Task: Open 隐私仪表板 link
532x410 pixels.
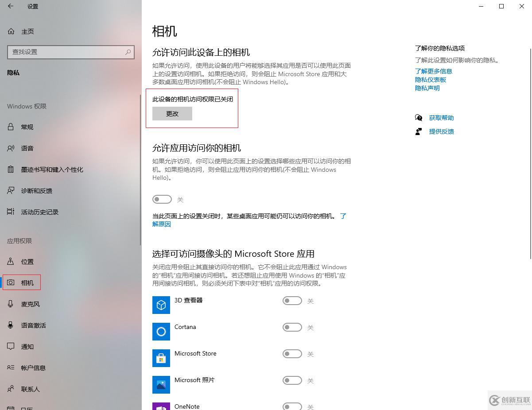Action: coord(431,80)
